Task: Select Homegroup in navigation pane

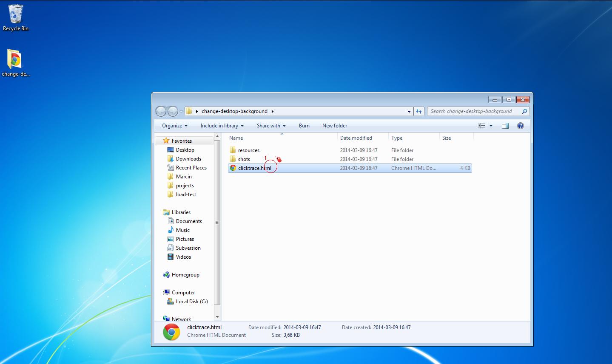Action: (x=185, y=275)
